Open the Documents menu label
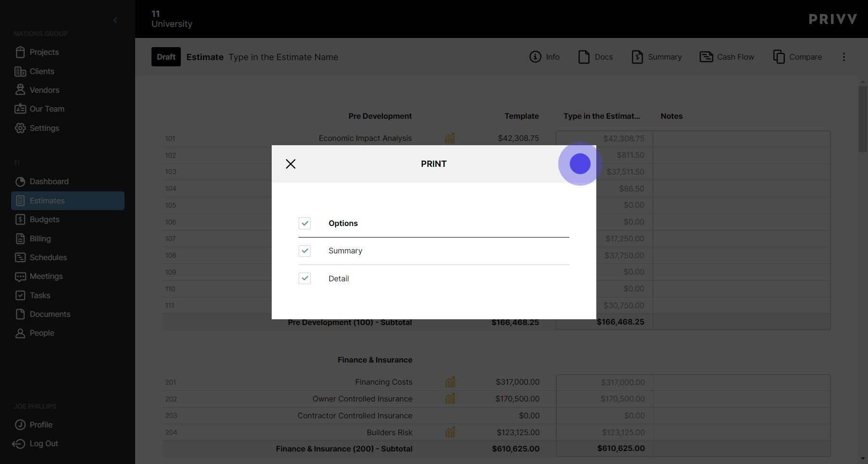This screenshot has width=868, height=464. (50, 314)
